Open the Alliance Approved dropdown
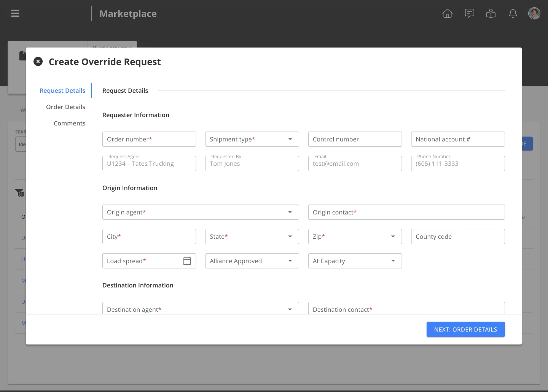 point(252,261)
